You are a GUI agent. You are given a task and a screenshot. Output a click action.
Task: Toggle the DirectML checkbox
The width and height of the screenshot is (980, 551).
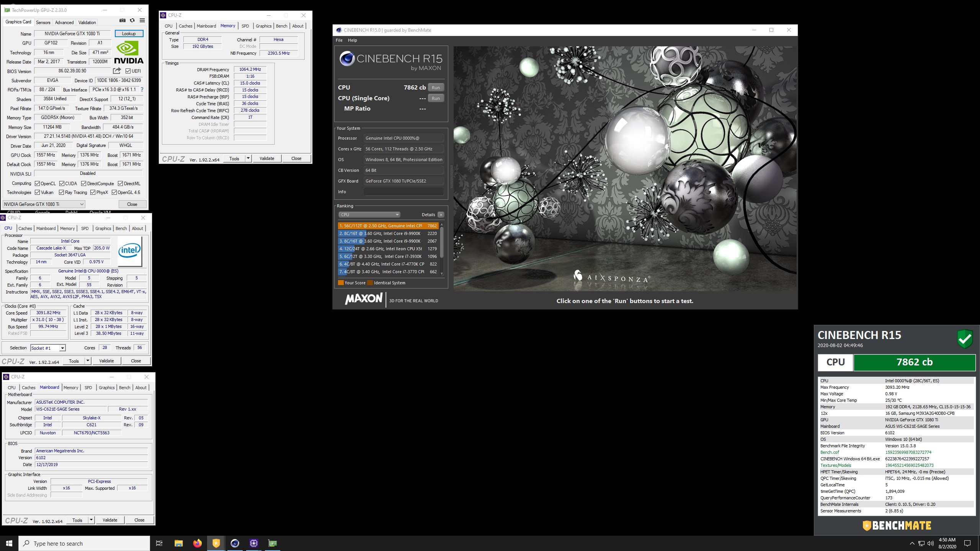coord(120,184)
